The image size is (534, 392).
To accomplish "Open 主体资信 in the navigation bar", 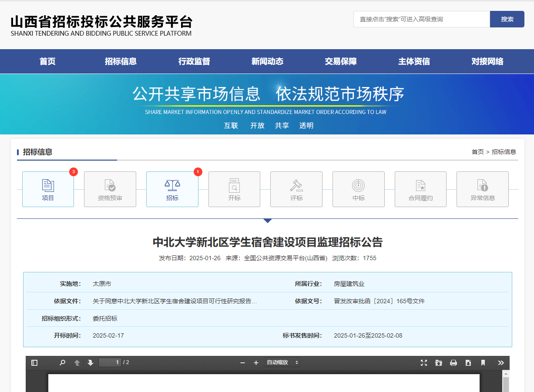I will 414,61.
